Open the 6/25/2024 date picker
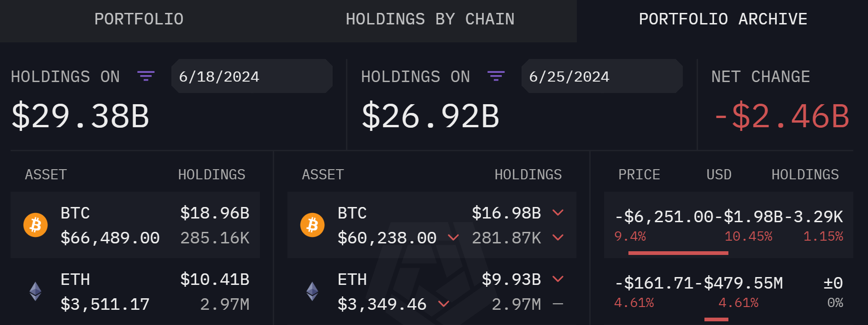The image size is (868, 325). pos(602,76)
